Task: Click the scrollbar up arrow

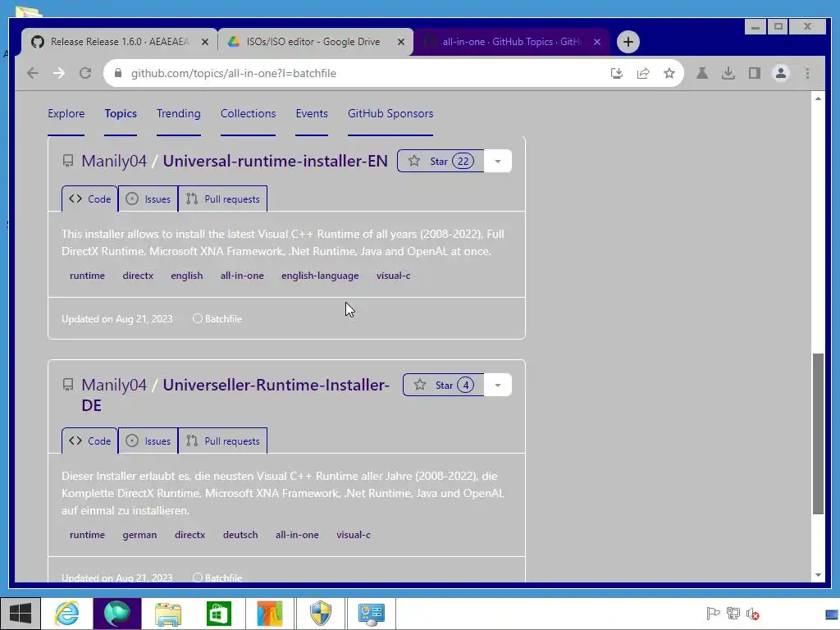Action: click(x=818, y=98)
